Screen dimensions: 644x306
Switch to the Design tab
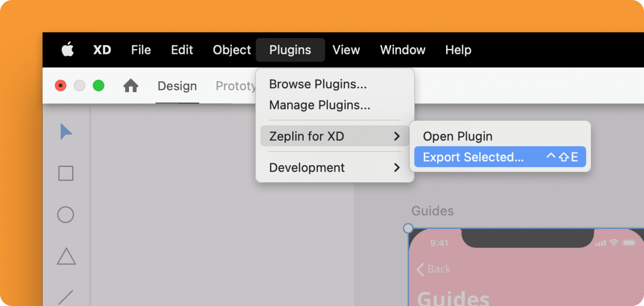(x=177, y=86)
